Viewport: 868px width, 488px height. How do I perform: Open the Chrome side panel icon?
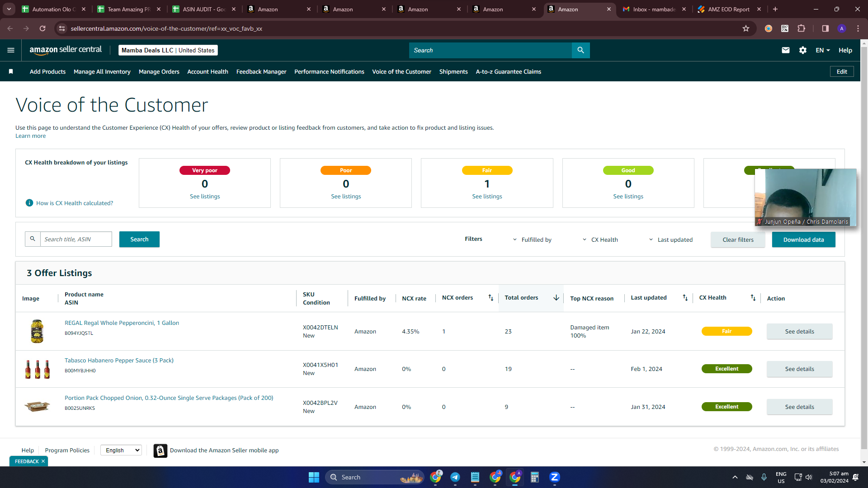click(x=825, y=28)
